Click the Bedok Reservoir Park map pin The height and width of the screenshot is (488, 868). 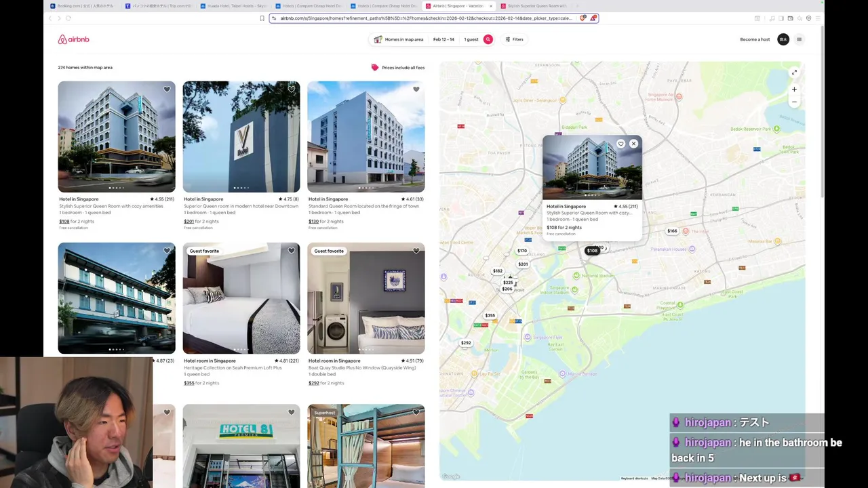(x=776, y=129)
